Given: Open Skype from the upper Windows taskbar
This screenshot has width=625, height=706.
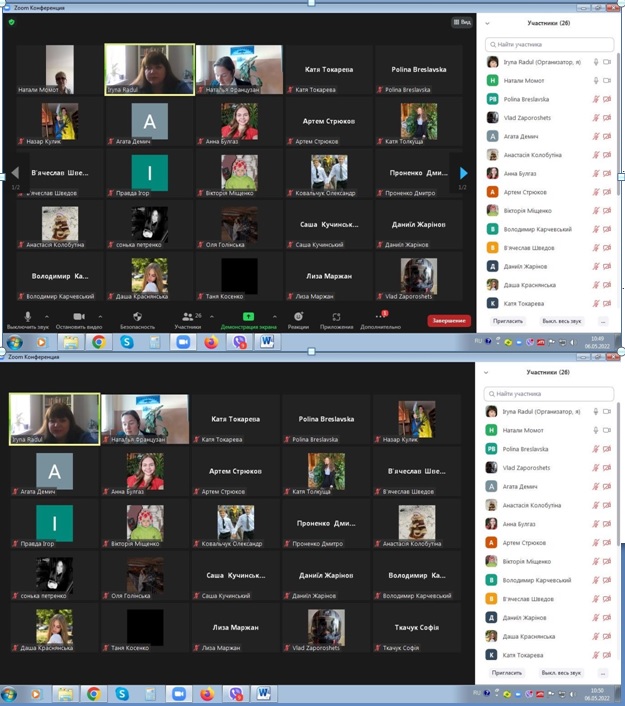Looking at the screenshot, I should point(127,342).
